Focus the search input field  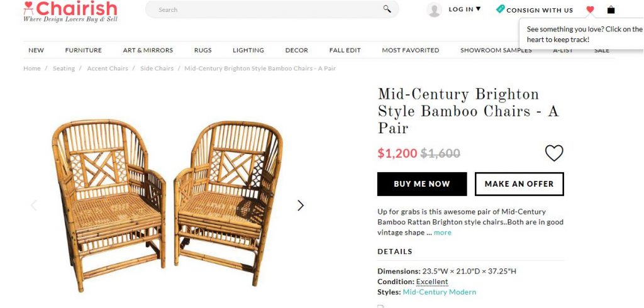point(264,9)
